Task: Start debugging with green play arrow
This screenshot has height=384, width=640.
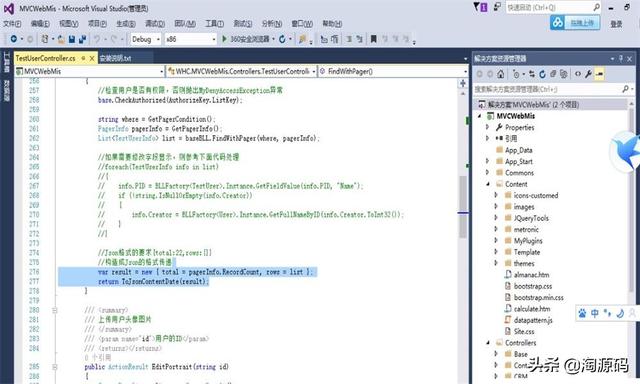Action: (224, 39)
